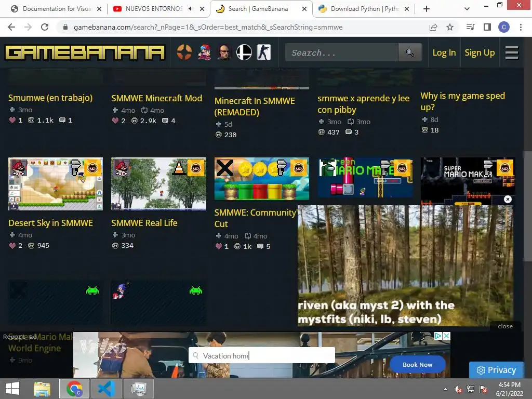Select the Search | GameBanana tab

tap(258, 9)
